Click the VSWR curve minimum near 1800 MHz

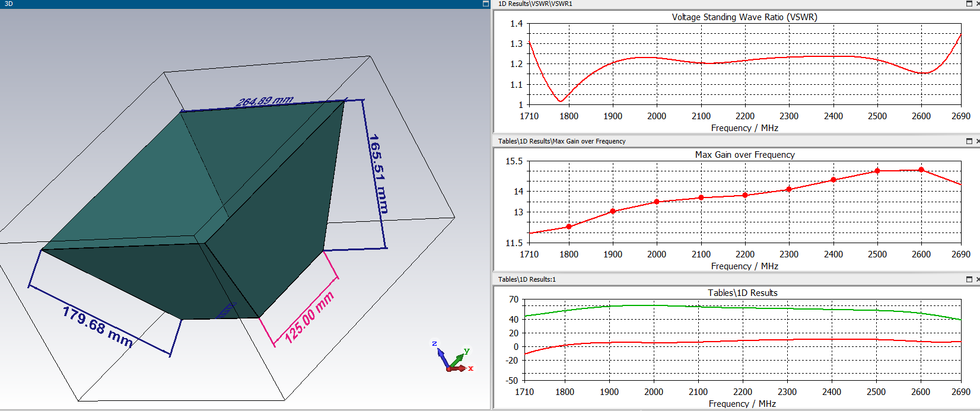click(560, 101)
